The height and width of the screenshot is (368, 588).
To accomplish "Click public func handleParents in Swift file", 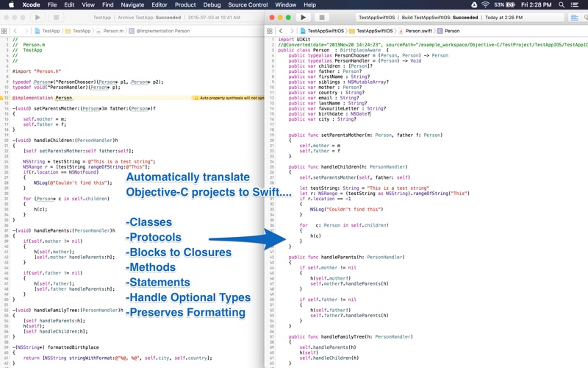I will pos(347,257).
